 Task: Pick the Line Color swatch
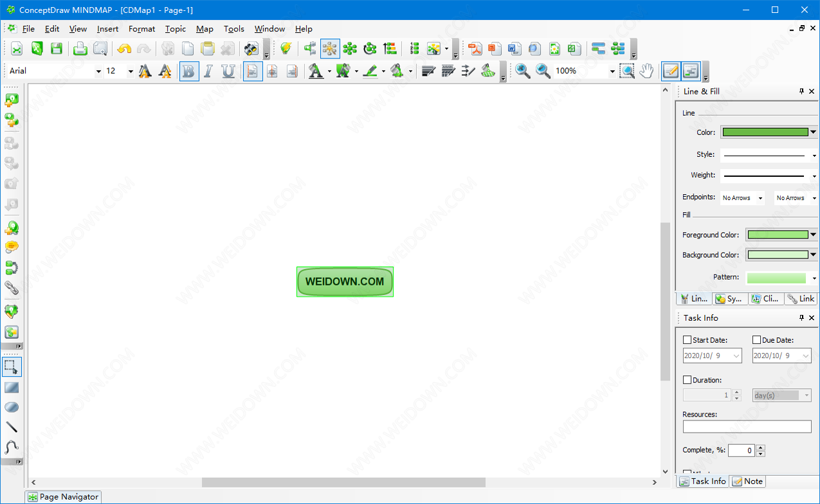tap(765, 132)
